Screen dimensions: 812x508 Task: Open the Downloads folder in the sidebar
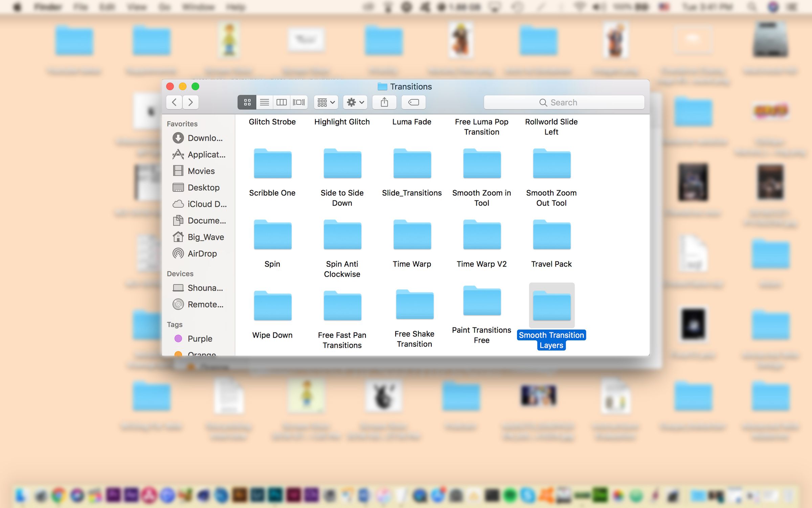click(x=203, y=138)
